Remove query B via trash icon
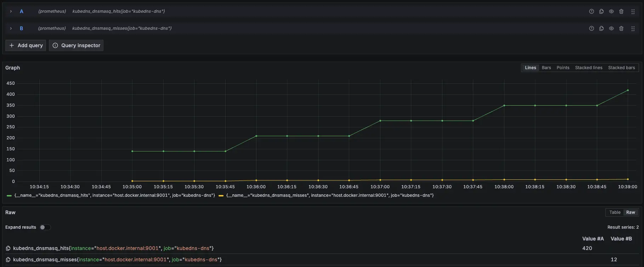The width and height of the screenshot is (644, 267). (621, 28)
